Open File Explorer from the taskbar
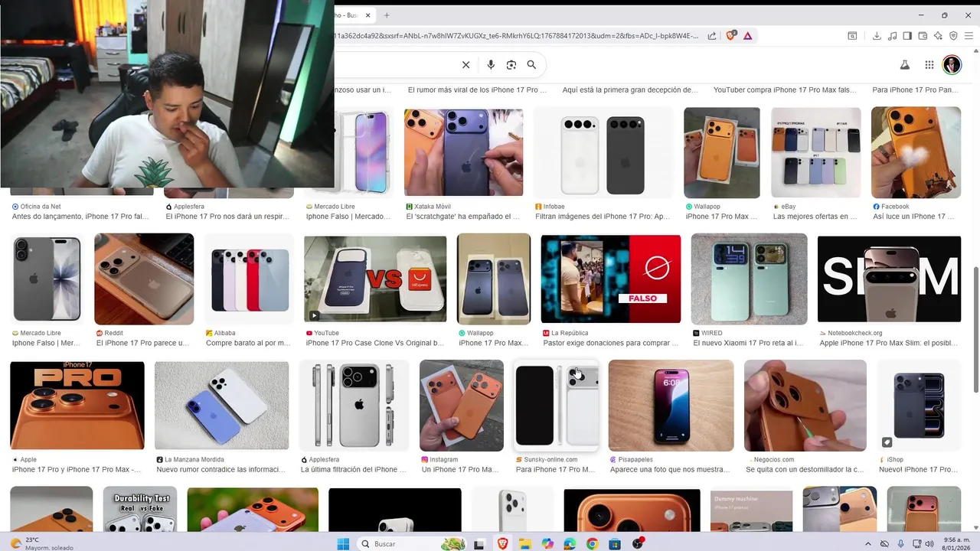980x551 pixels. pyautogui.click(x=525, y=544)
